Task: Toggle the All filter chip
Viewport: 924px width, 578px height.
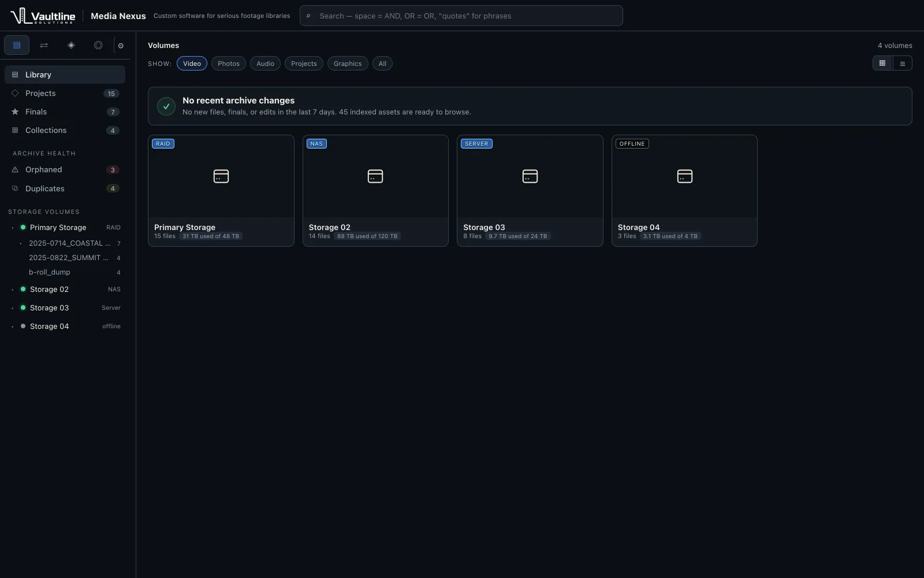Action: 382,64
